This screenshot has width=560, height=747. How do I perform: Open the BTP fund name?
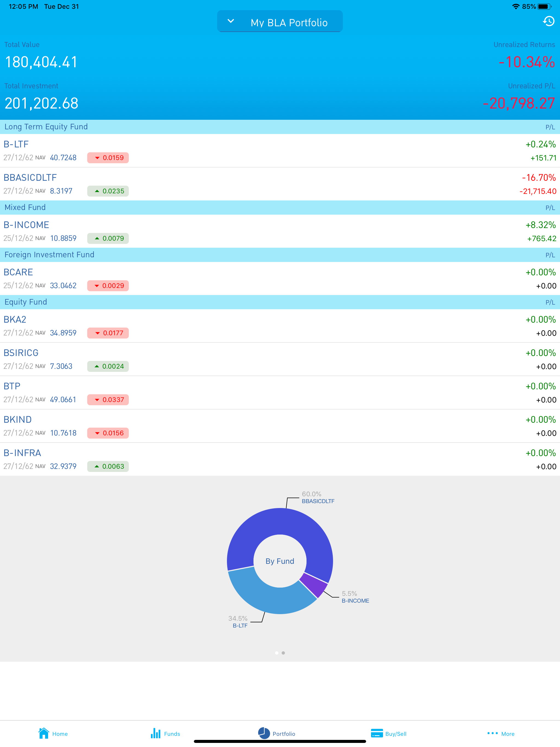coord(12,386)
